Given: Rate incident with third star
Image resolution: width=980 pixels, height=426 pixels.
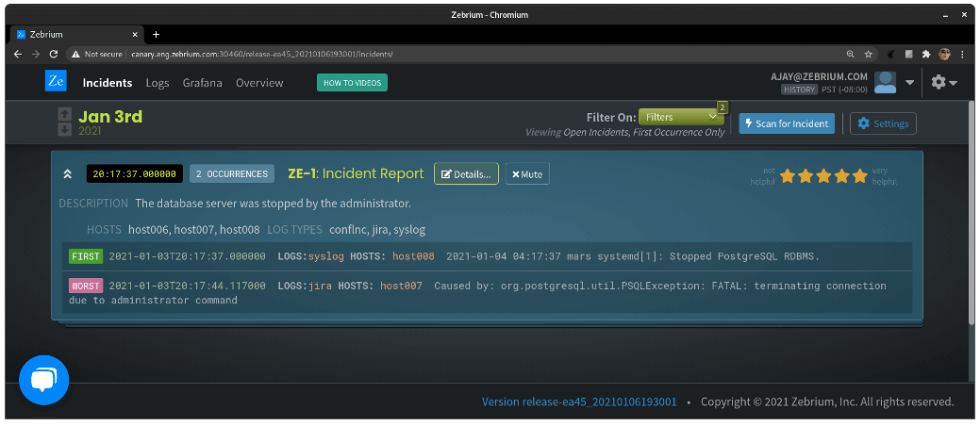Looking at the screenshot, I should pos(823,176).
